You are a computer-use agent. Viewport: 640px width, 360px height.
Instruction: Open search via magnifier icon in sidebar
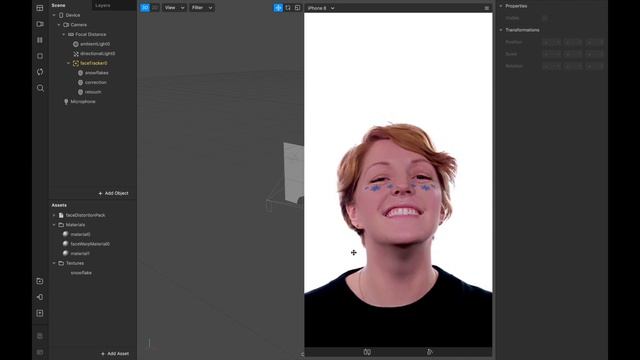point(40,88)
